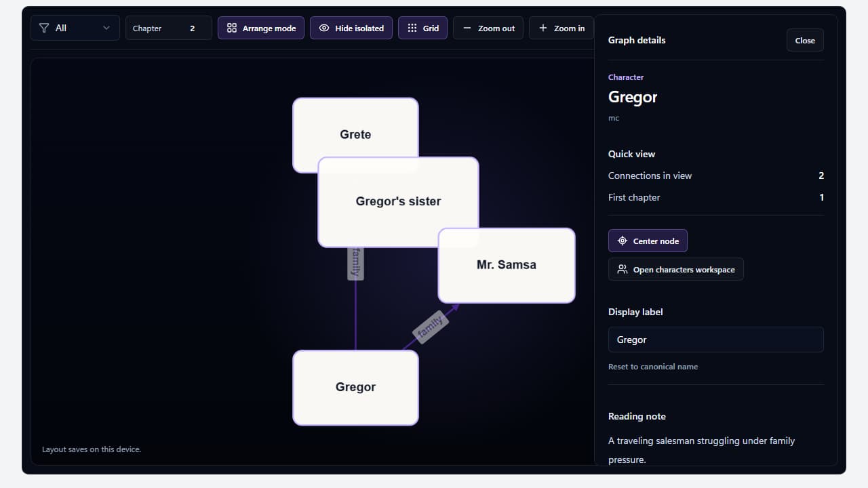868x488 pixels.
Task: Click the Layout saves on this device note
Action: coord(92,449)
